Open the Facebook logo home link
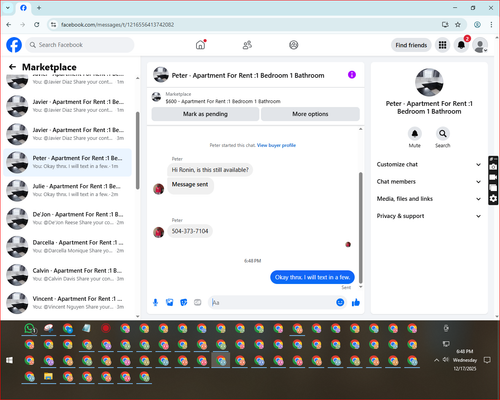Viewport: 500px width, 400px height. (x=14, y=45)
